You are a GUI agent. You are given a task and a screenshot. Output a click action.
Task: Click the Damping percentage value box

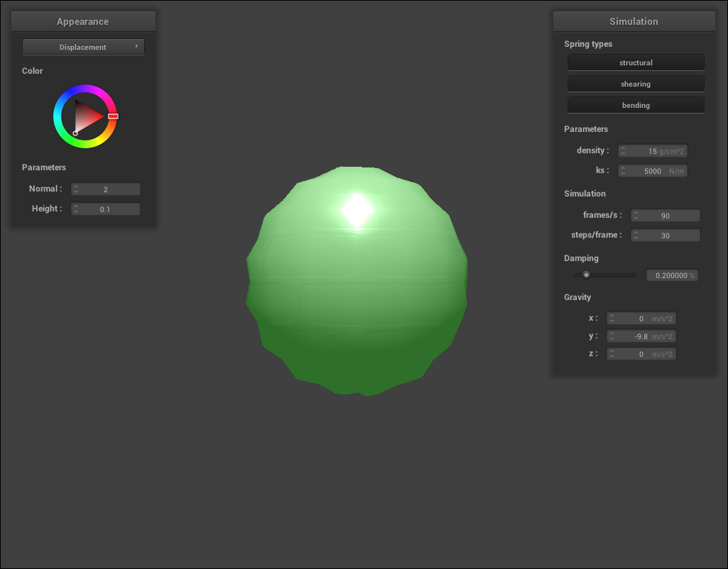(x=671, y=275)
